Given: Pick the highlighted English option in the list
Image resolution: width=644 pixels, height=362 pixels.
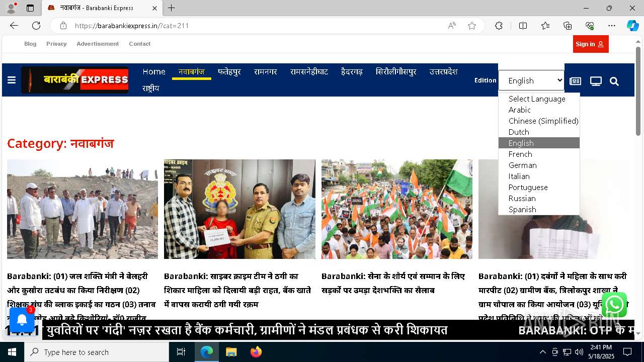Looking at the screenshot, I should (x=539, y=143).
